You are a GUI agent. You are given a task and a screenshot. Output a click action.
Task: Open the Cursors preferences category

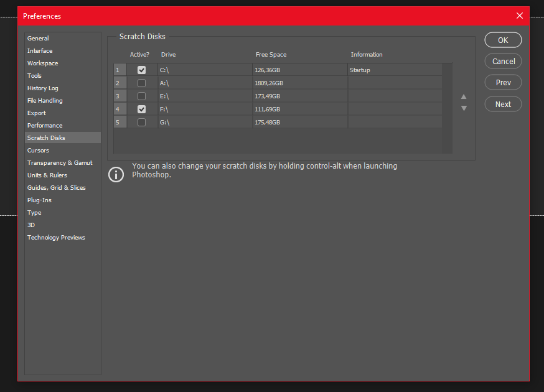63,150
